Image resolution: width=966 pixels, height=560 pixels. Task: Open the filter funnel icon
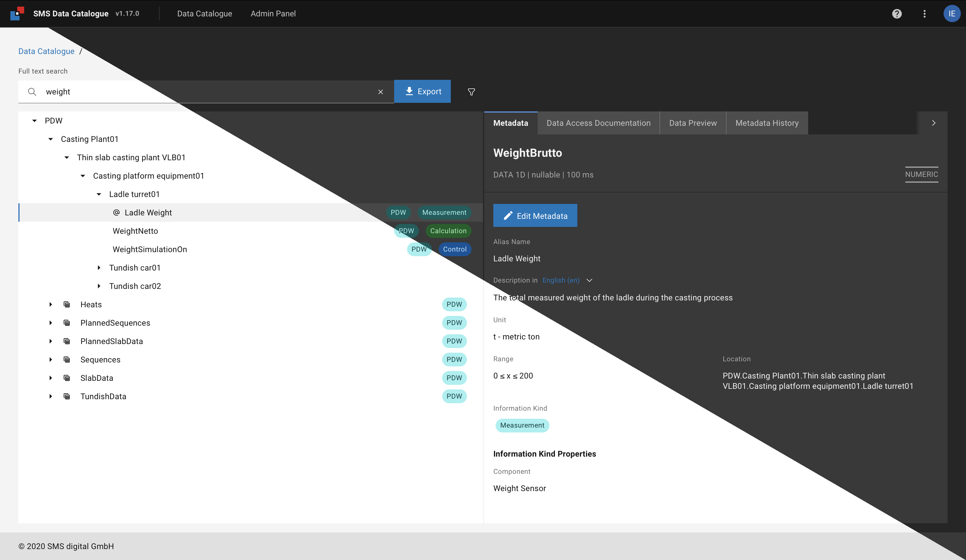pyautogui.click(x=471, y=92)
